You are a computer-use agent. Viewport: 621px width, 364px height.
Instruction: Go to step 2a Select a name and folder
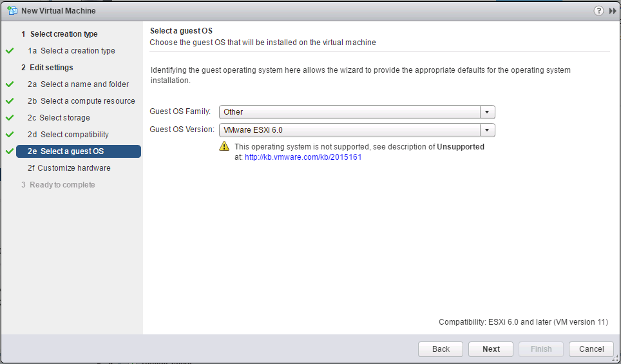tap(78, 84)
